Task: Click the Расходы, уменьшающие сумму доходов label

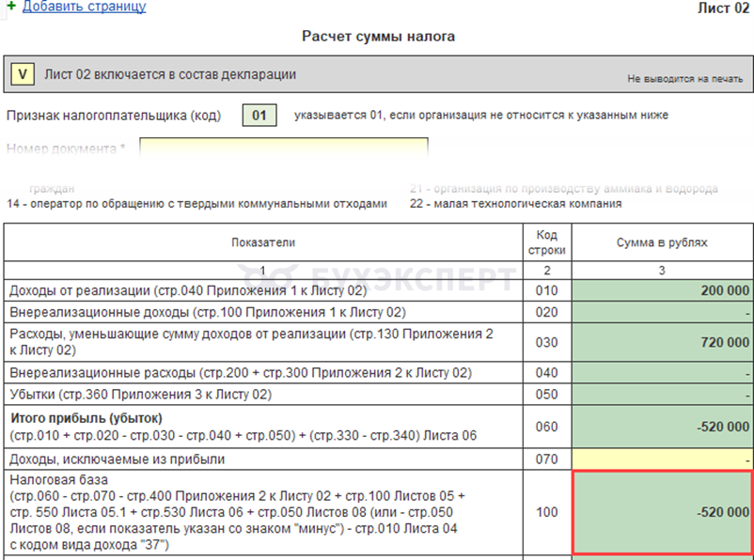Action: (x=252, y=342)
